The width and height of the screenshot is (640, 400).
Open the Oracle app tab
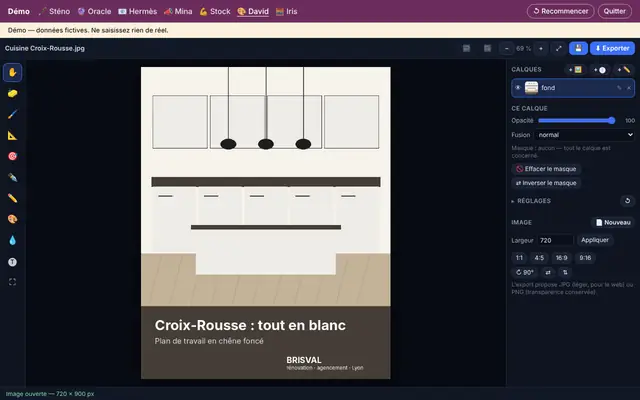click(x=94, y=11)
